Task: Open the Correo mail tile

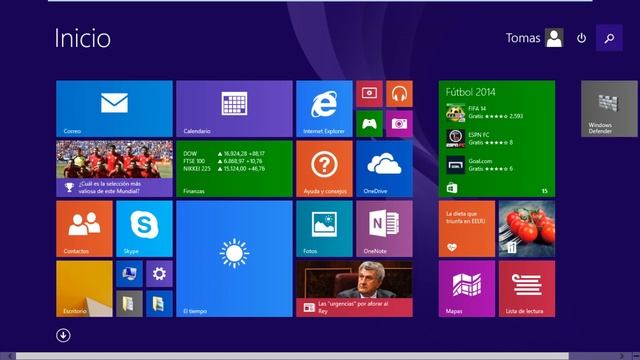Action: click(x=114, y=109)
